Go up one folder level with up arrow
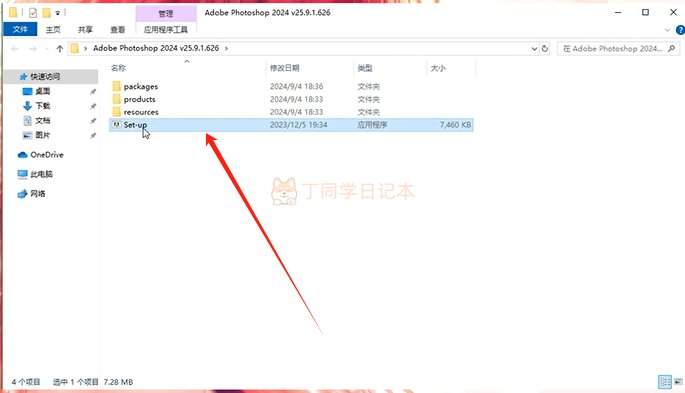The height and width of the screenshot is (393, 685). point(60,48)
